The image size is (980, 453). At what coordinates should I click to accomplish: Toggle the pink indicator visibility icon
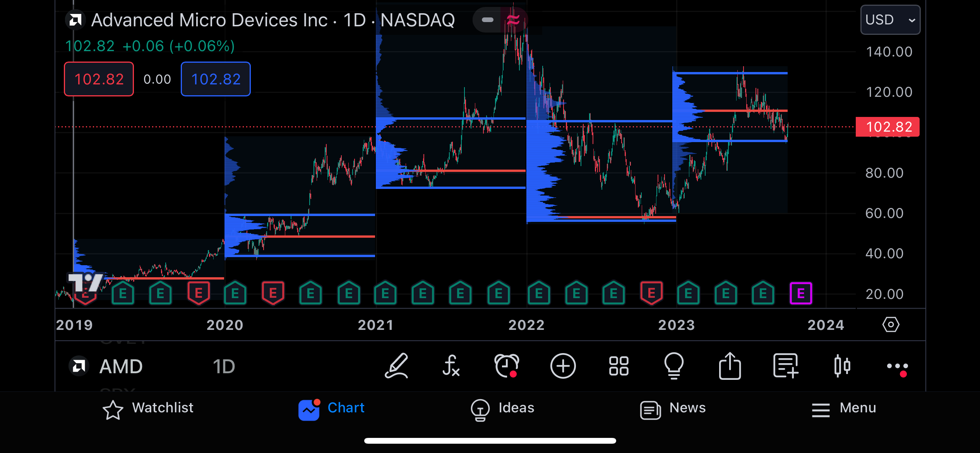[513, 20]
